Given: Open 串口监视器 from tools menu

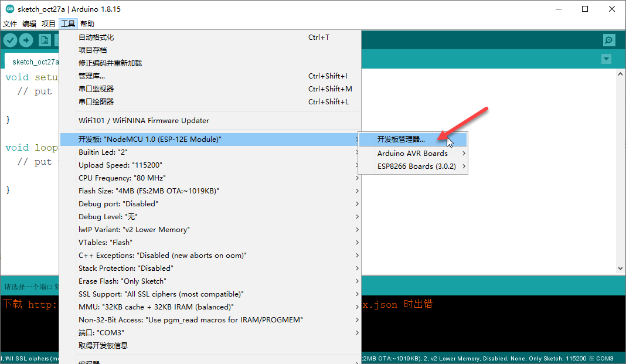Looking at the screenshot, I should click(210, 89).
